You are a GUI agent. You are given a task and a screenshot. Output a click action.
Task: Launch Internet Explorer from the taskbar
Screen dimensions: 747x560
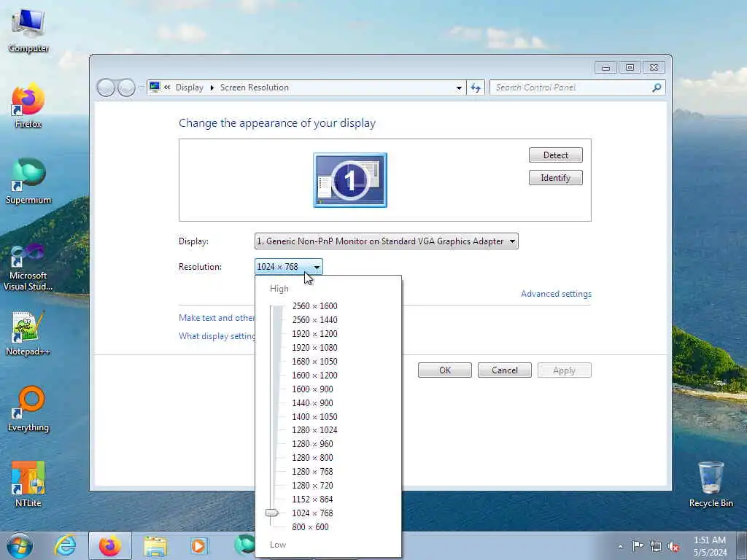65,545
